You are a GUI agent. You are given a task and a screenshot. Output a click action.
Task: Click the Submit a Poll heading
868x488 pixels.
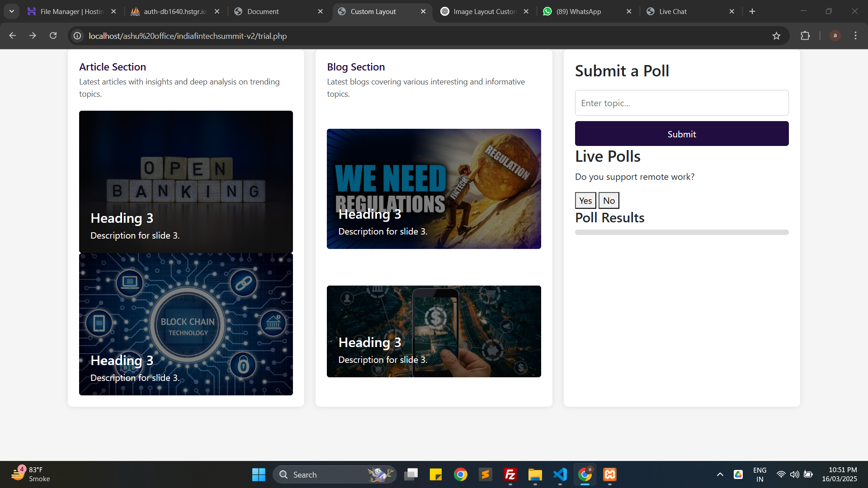[622, 71]
